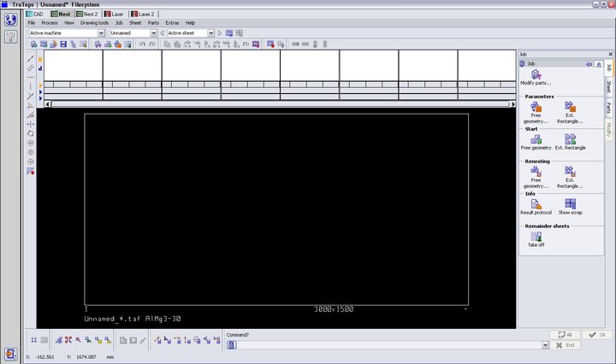Open the Sheet menu
Screen dimensions: 616x364
pos(135,23)
